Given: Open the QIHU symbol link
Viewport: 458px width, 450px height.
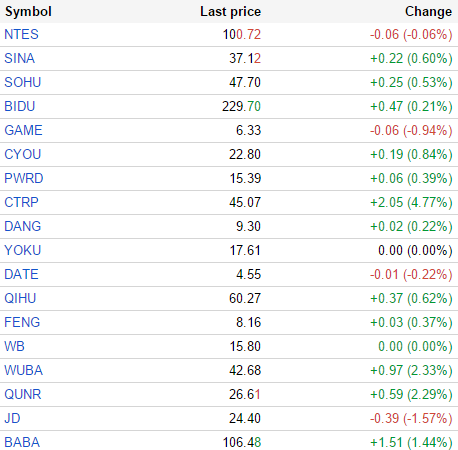Looking at the screenshot, I should [x=20, y=298].
